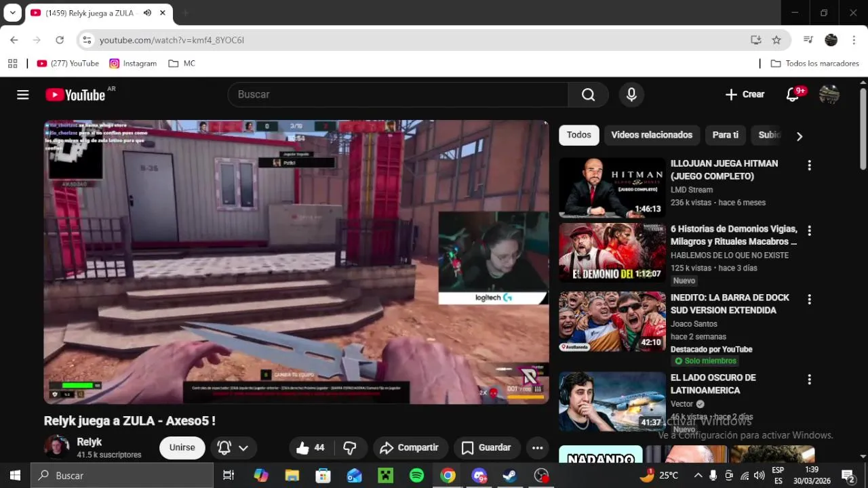Go back in browser history

14,40
